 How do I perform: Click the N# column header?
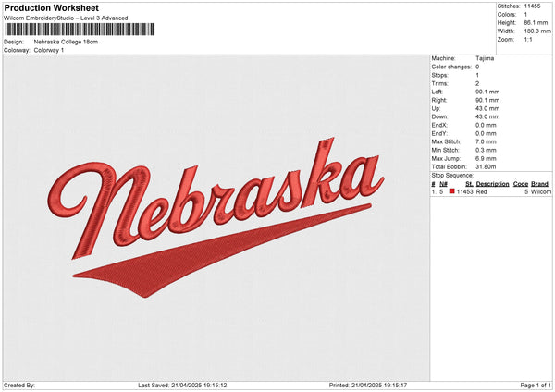(x=444, y=184)
